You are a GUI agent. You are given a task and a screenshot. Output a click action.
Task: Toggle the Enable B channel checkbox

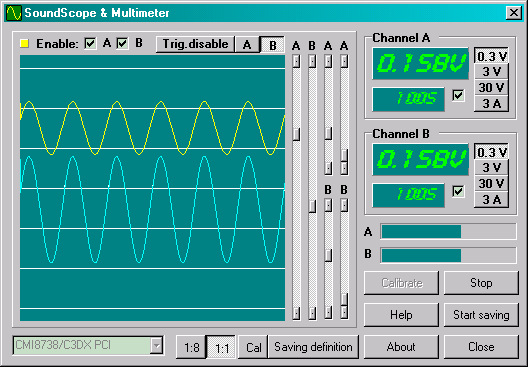(x=123, y=43)
